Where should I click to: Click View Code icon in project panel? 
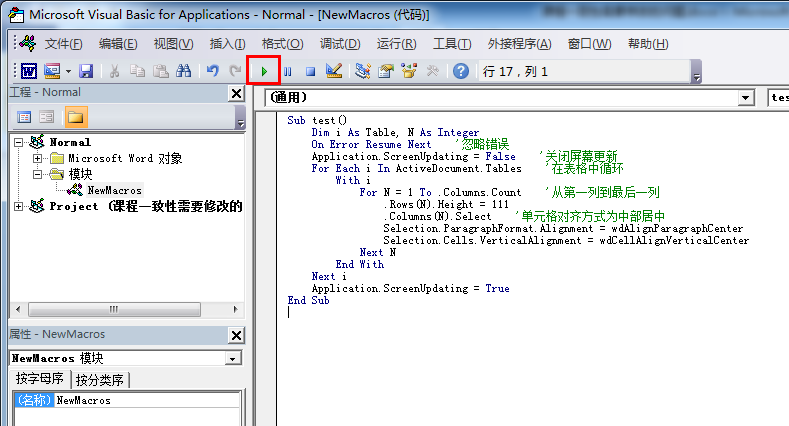pos(24,117)
